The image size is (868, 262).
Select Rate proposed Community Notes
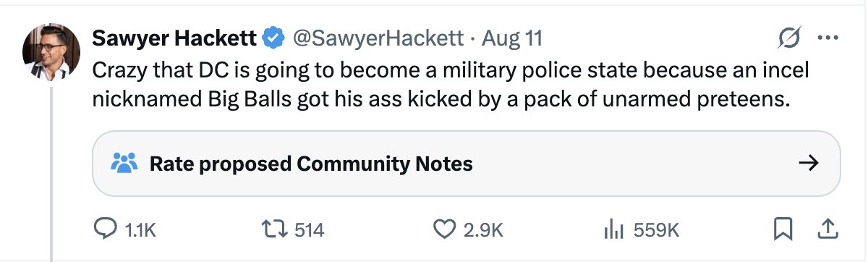click(x=311, y=164)
